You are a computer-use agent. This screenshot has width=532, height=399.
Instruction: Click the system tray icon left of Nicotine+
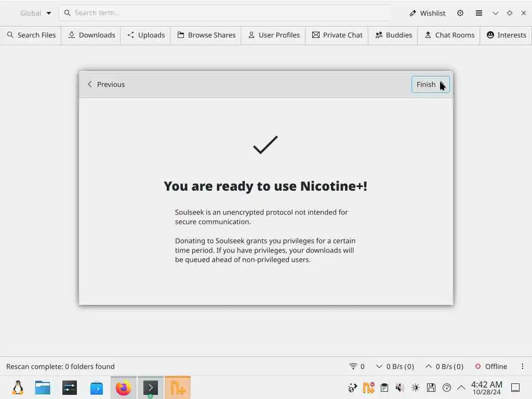[x=353, y=388]
